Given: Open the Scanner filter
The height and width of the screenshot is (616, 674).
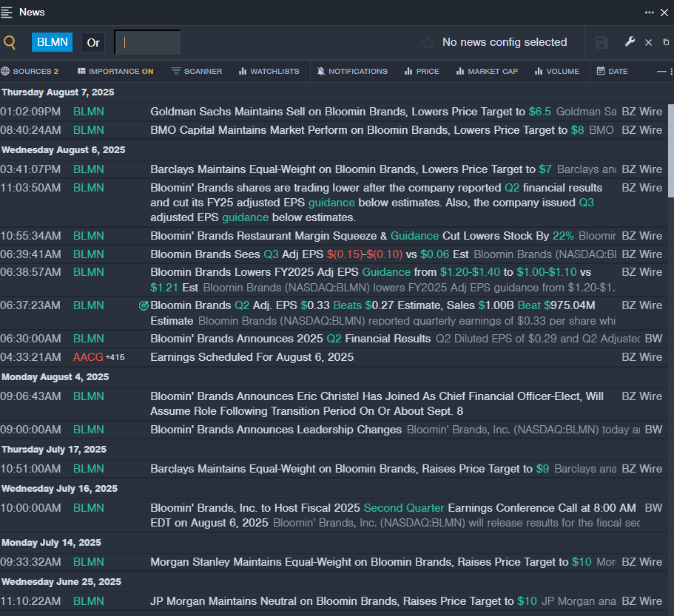Looking at the screenshot, I should [197, 71].
